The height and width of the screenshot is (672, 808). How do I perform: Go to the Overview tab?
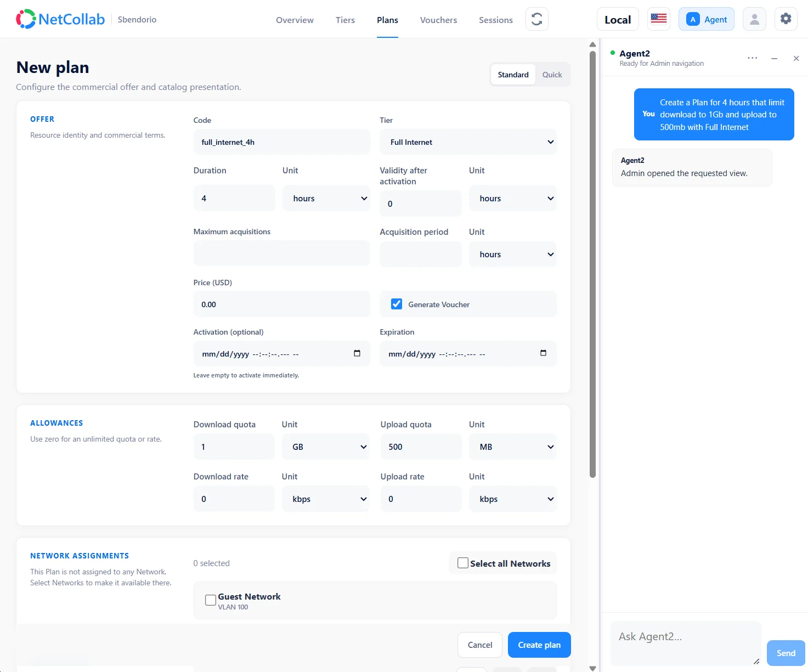[295, 20]
